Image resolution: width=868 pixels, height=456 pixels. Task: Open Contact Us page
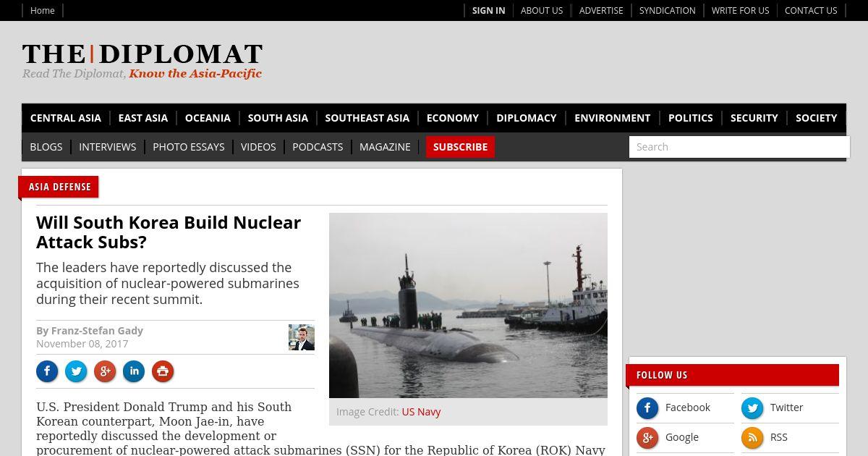coord(811,10)
